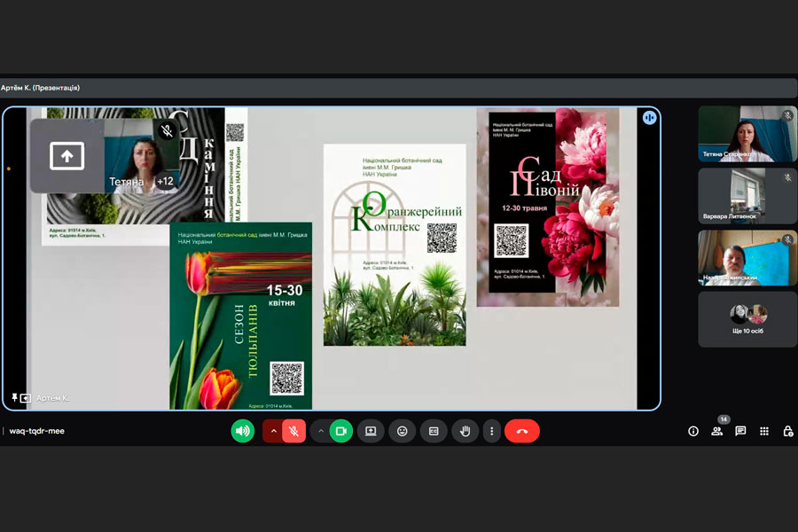Click muted mic icon on Варвара Литвенок tile
Screen dimensions: 798x532
pos(788,177)
